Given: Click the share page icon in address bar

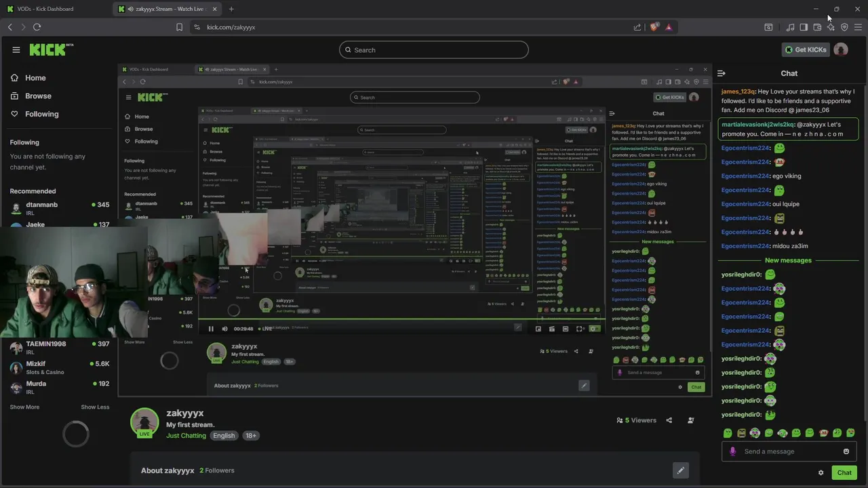Looking at the screenshot, I should tap(637, 27).
